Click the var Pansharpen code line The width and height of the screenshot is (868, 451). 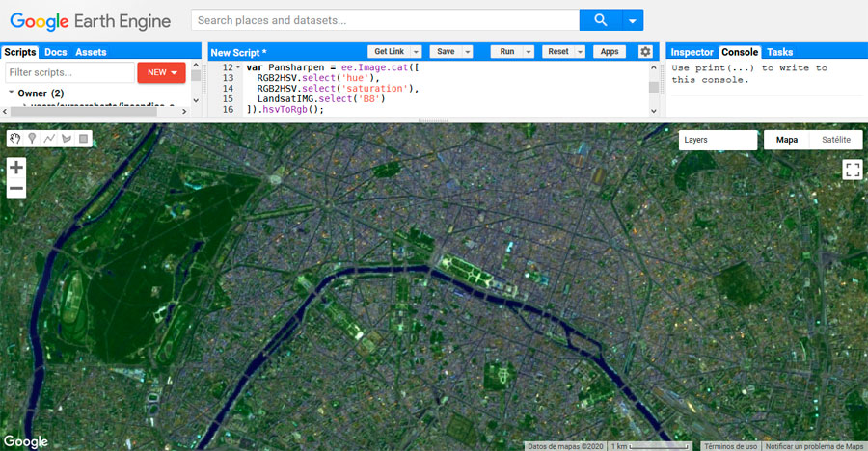[333, 67]
